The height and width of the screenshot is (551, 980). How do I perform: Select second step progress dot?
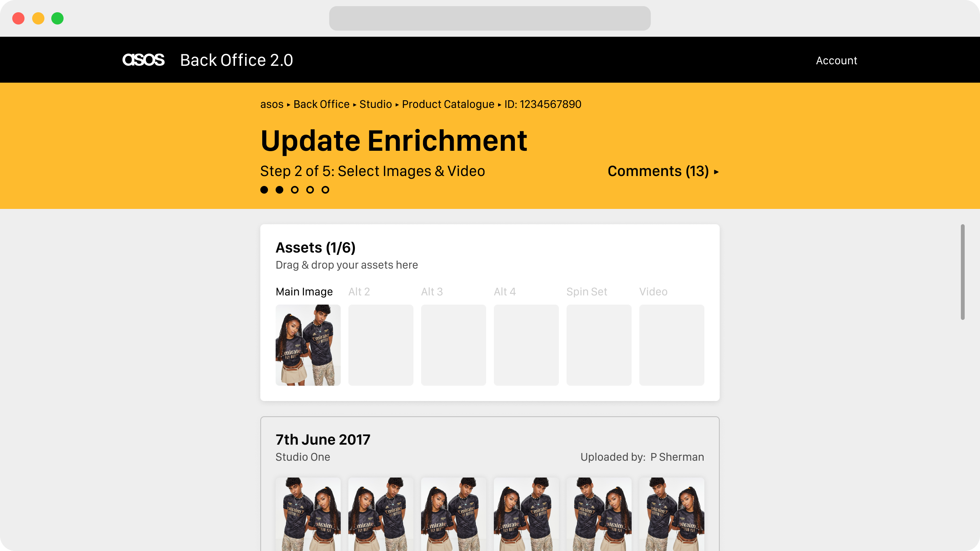[279, 190]
